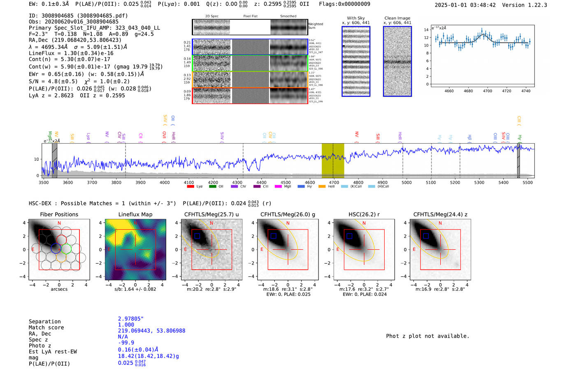Click the 2025-01-01 03:48:42 timestamp
This screenshot has height=392, width=576.
pos(465,5)
